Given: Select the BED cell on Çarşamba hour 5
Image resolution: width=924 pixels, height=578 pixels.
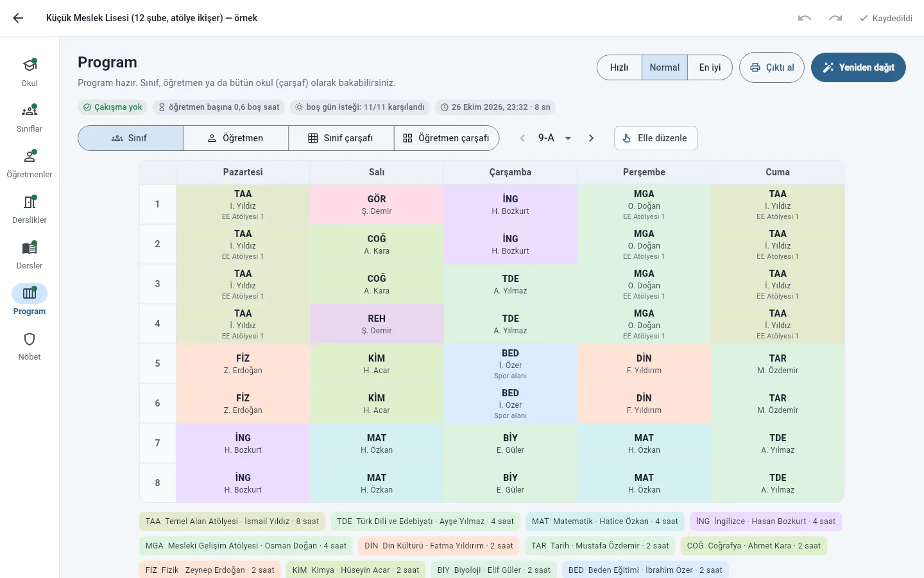Looking at the screenshot, I should click(x=511, y=363).
